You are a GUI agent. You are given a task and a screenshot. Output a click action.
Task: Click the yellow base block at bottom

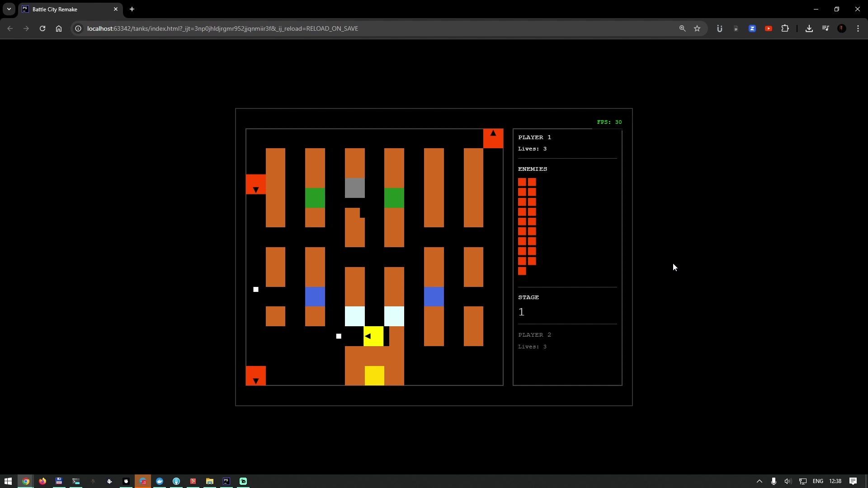point(374,375)
